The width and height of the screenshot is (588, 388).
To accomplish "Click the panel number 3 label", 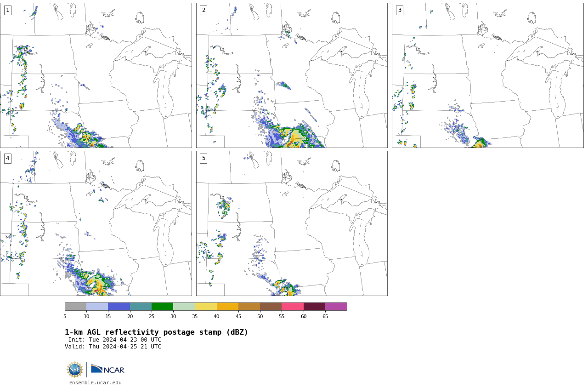I will pos(399,10).
